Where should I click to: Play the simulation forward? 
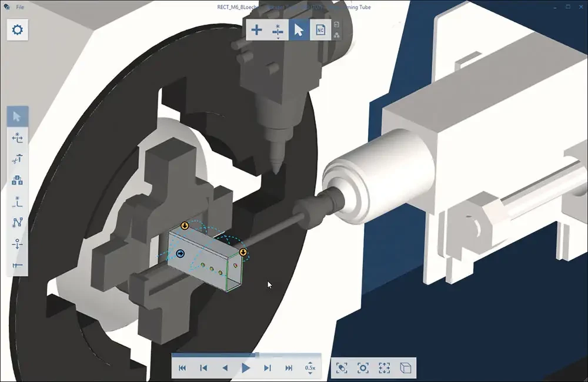(x=246, y=368)
